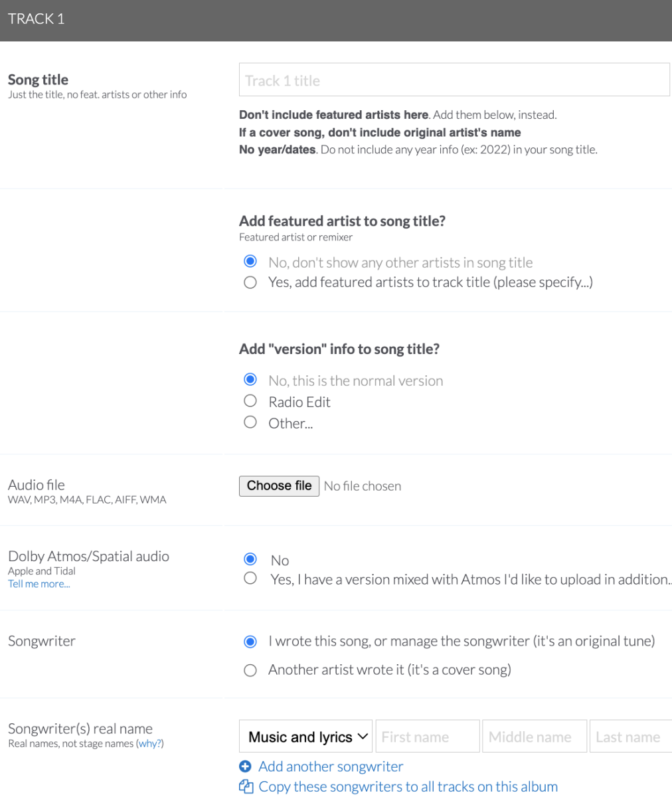
Task: Select the Radio Edit version option
Action: (250, 400)
